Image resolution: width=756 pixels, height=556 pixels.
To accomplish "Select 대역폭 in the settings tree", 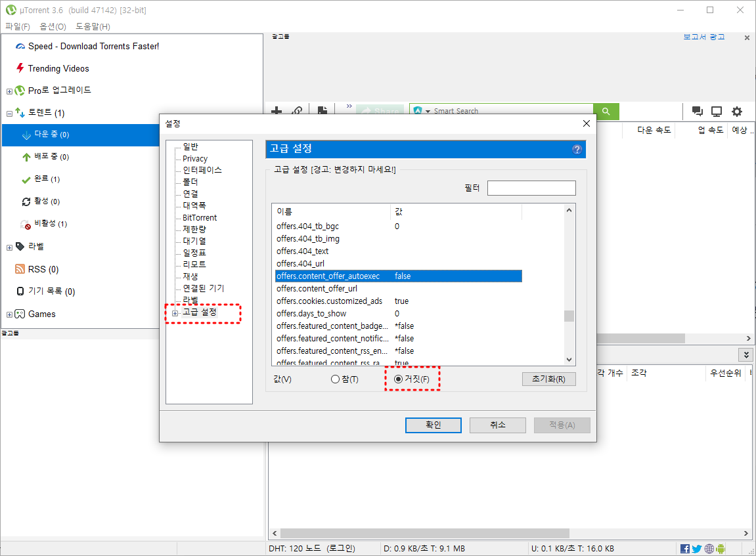I will [x=194, y=205].
